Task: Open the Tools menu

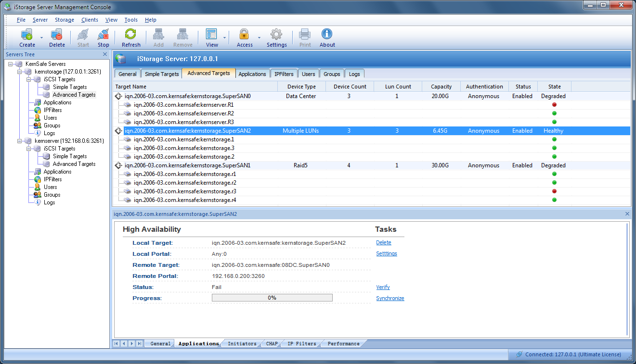Action: [x=131, y=20]
